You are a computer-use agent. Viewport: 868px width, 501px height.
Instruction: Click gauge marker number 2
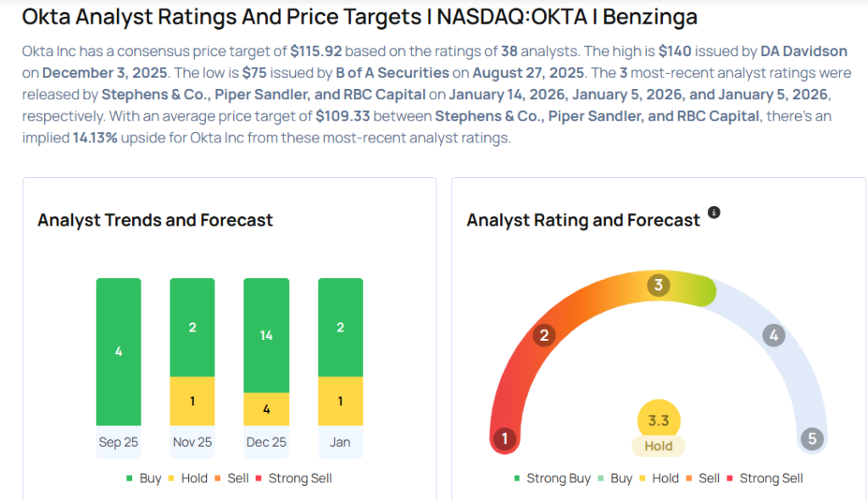coord(544,336)
